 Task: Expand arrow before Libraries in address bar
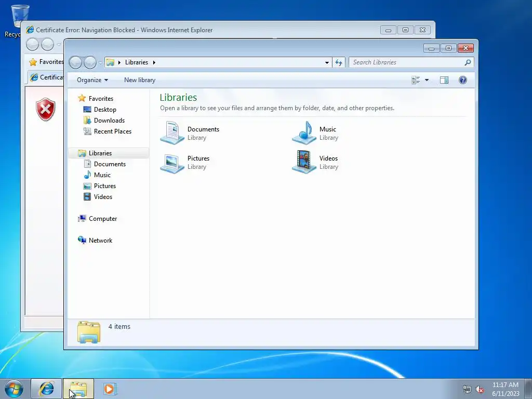[x=119, y=62]
